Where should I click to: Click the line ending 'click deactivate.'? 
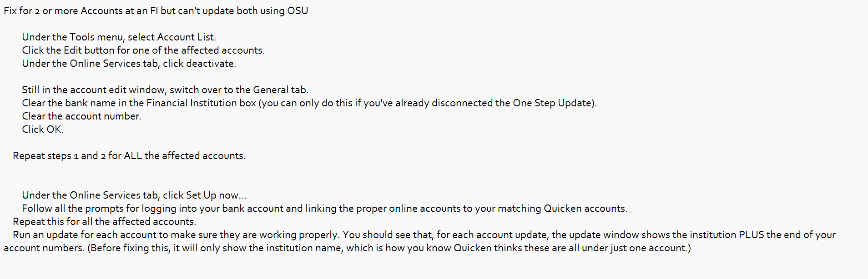click(129, 64)
